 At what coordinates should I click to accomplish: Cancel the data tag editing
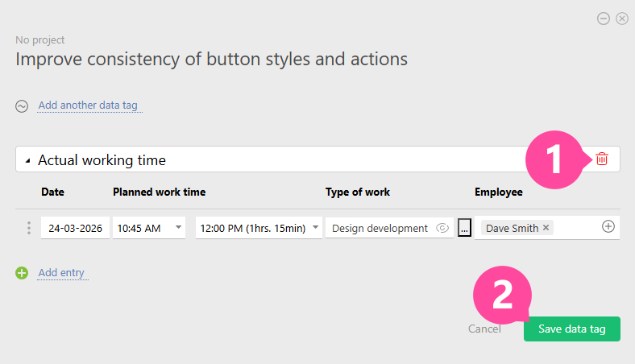pyautogui.click(x=484, y=329)
